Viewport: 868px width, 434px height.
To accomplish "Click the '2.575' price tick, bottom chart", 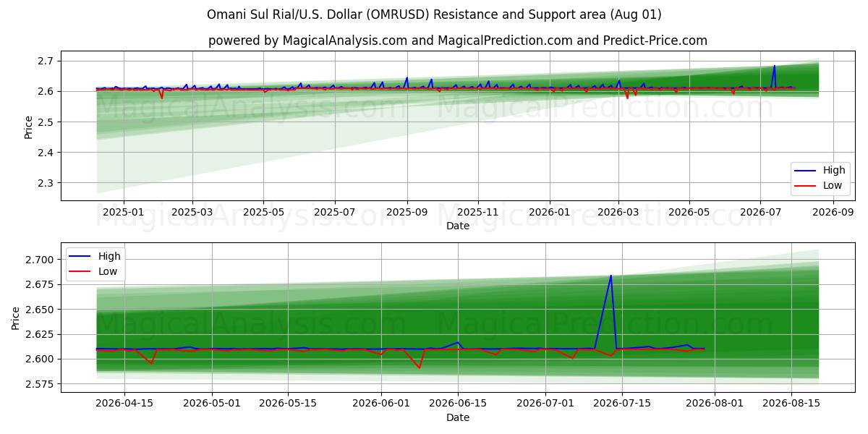I will 41,384.
